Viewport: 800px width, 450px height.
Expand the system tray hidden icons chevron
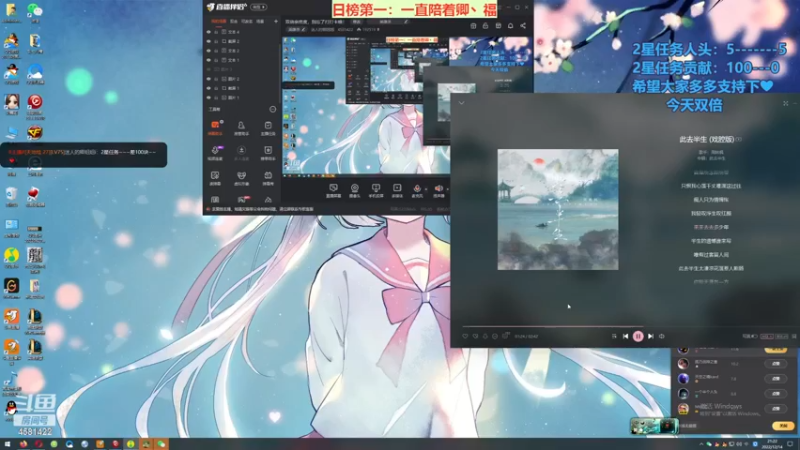pos(701,444)
